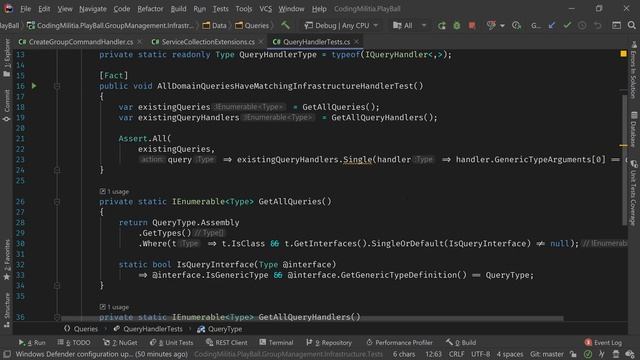Click the green inspection status circle icon
The height and width of the screenshot is (360, 640).
pyautogui.click(x=588, y=354)
